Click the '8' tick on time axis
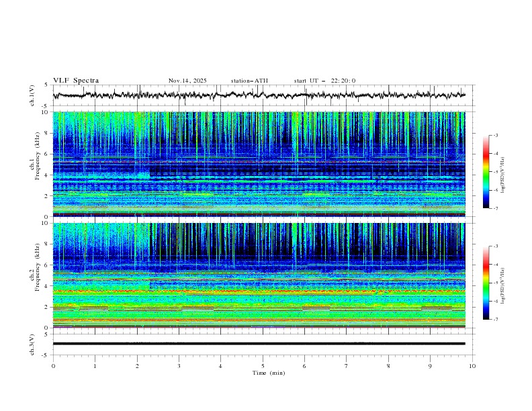The height and width of the screenshot is (411, 532). click(x=388, y=366)
